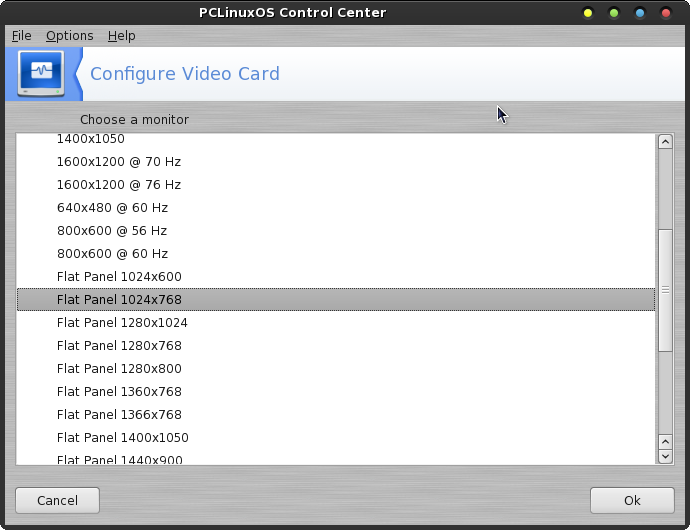Click the Configure Video Card monitor icon
The width and height of the screenshot is (690, 530).
[41, 74]
